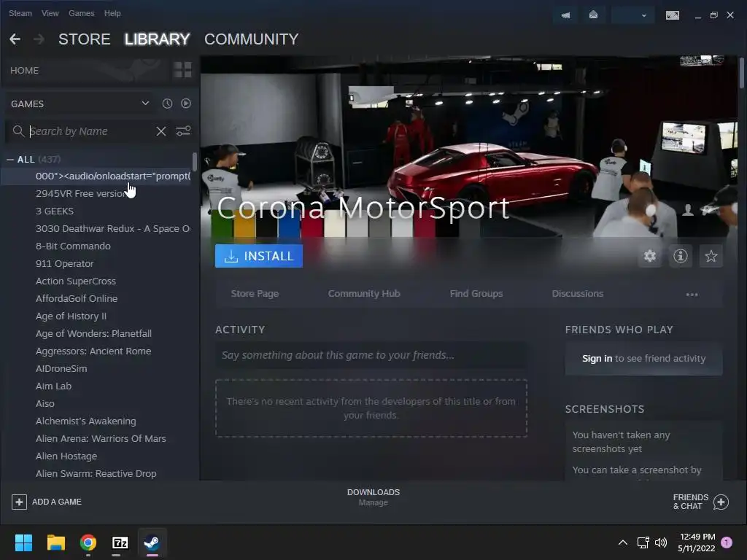Go forward with the right arrow
This screenshot has width=747, height=560.
pyautogui.click(x=39, y=39)
